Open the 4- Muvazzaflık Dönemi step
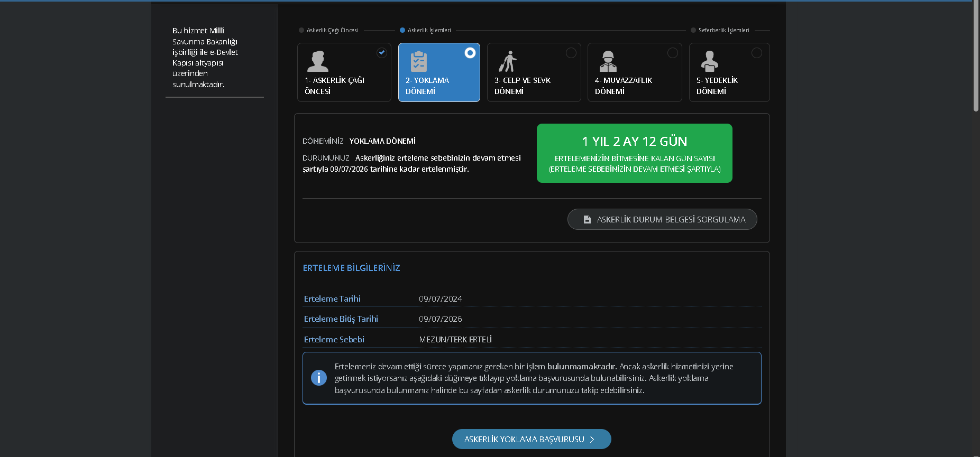The width and height of the screenshot is (980, 457). [635, 72]
